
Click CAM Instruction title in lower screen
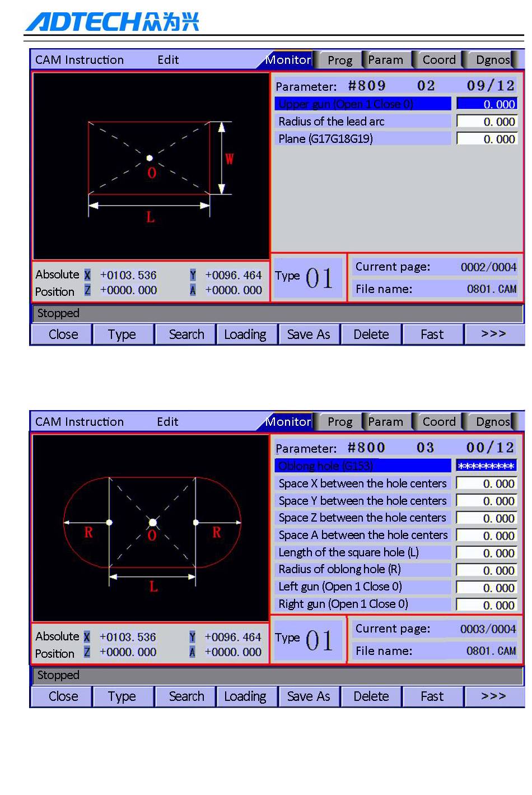[80, 422]
